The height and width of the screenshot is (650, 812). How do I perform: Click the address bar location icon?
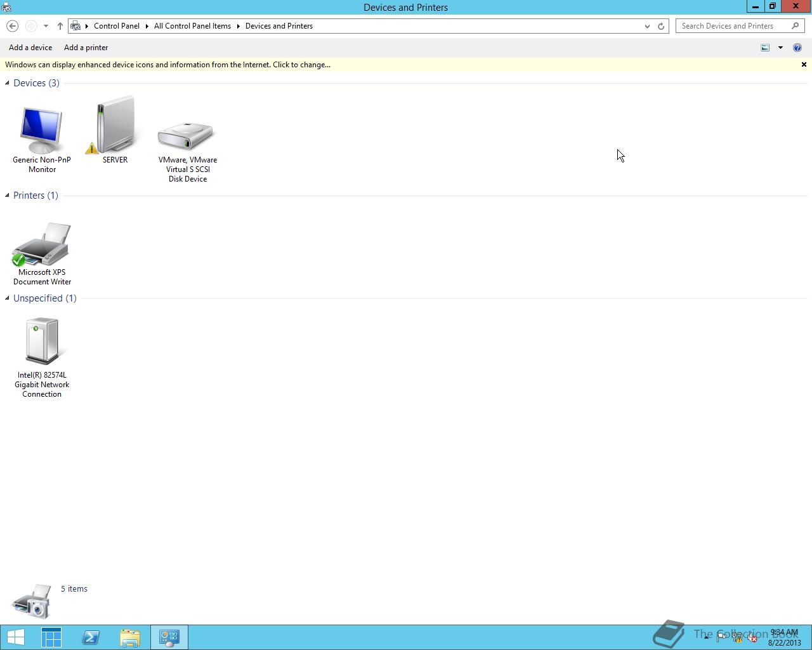(75, 26)
